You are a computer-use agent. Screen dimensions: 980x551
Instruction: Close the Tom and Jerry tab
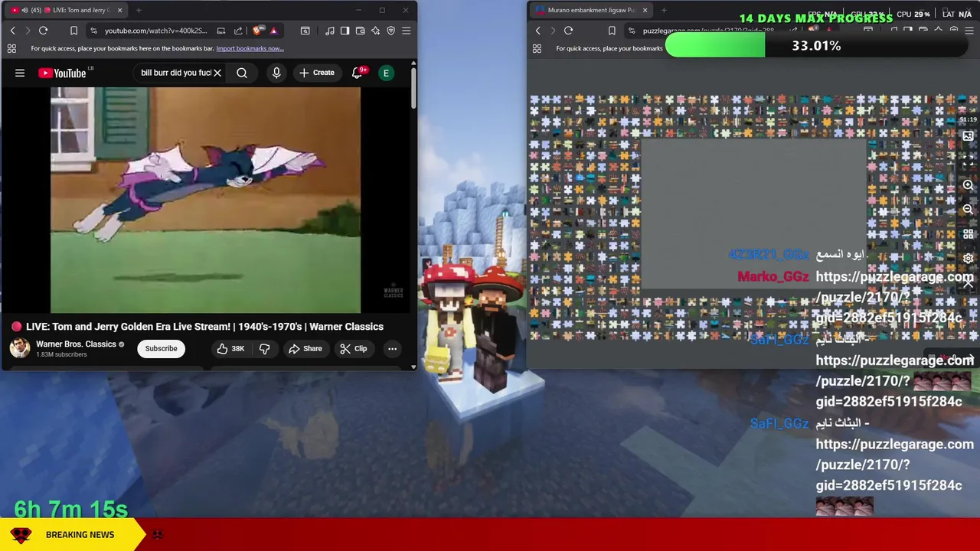click(x=119, y=10)
